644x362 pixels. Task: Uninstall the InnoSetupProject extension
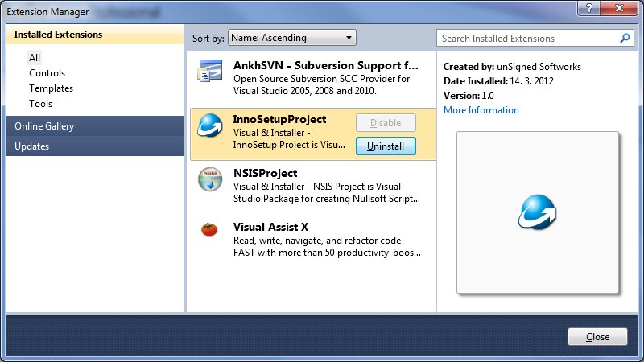[x=386, y=146]
